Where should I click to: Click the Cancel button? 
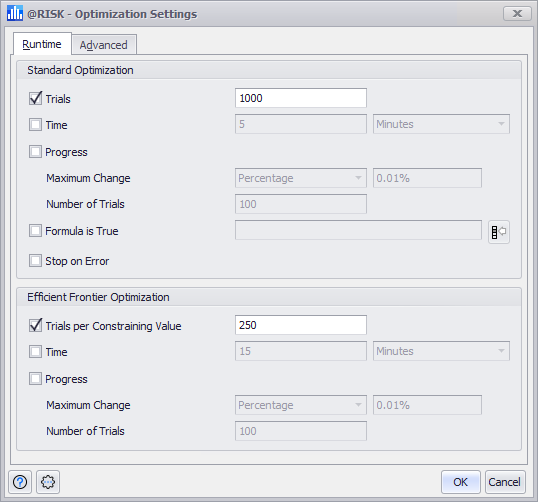coord(505,482)
